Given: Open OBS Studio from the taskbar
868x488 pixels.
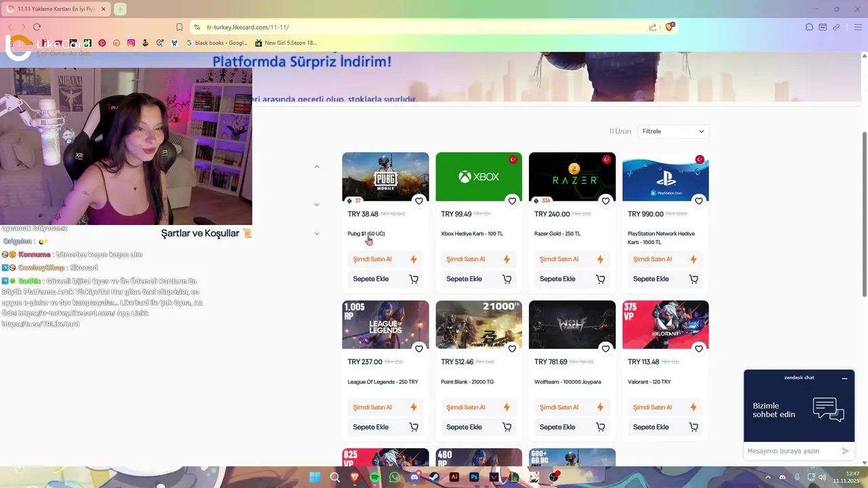Looking at the screenshot, I should click(x=554, y=477).
